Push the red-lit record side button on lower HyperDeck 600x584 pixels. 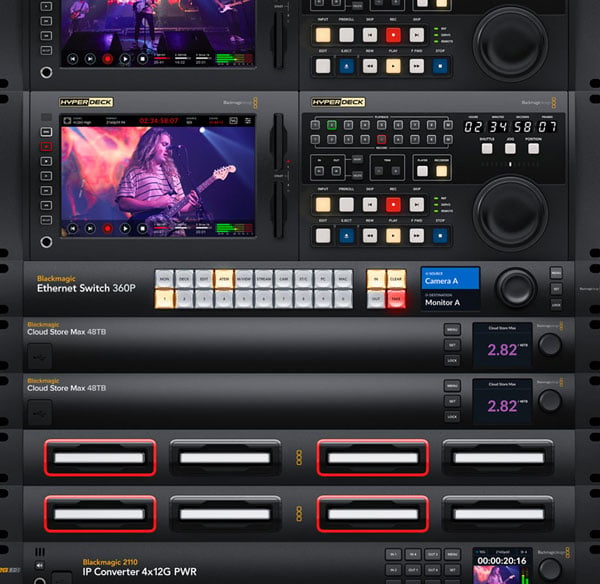(46, 146)
